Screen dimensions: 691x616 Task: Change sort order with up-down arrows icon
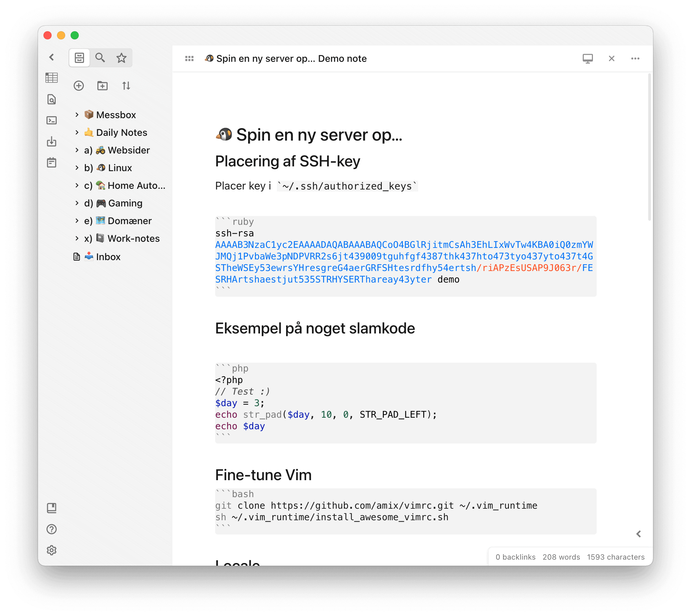click(126, 86)
